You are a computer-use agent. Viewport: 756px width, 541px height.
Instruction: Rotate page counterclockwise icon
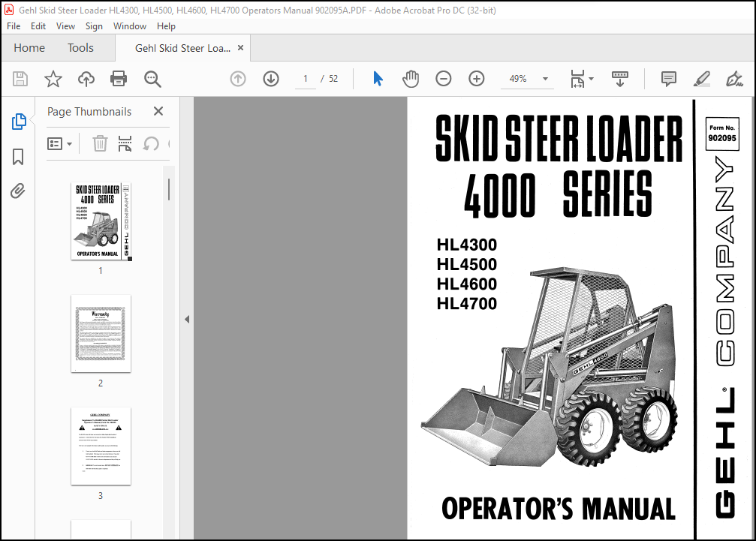(x=151, y=143)
